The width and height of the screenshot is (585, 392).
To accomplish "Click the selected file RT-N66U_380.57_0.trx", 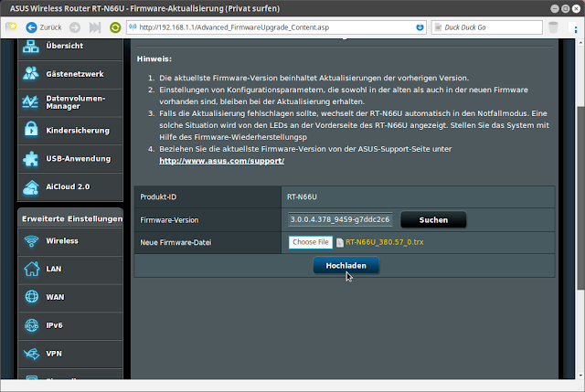I will click(384, 242).
